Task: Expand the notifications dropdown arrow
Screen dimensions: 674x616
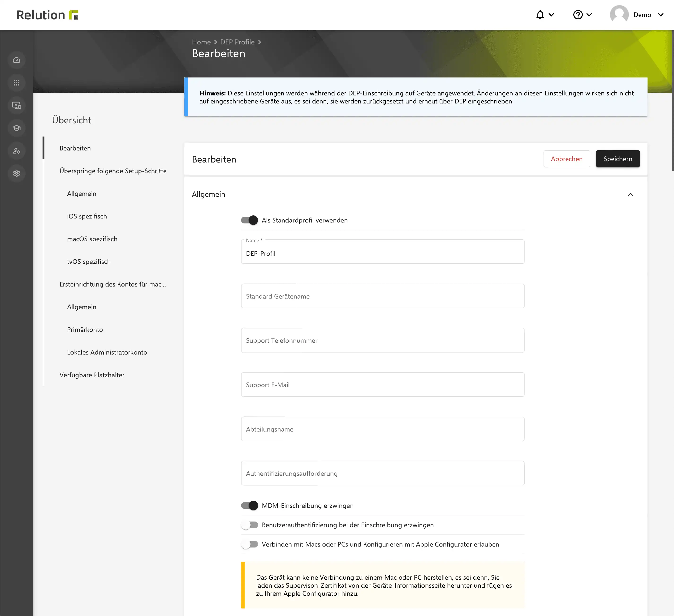Action: (552, 15)
